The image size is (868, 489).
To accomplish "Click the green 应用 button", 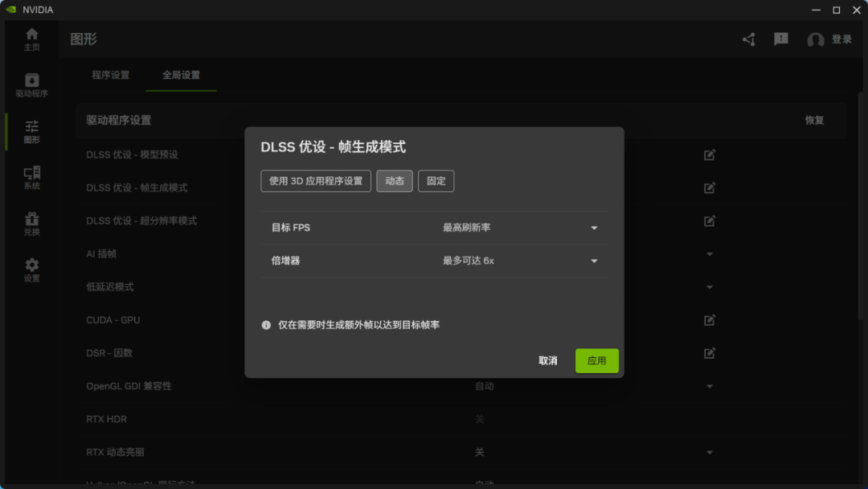I will (x=596, y=360).
